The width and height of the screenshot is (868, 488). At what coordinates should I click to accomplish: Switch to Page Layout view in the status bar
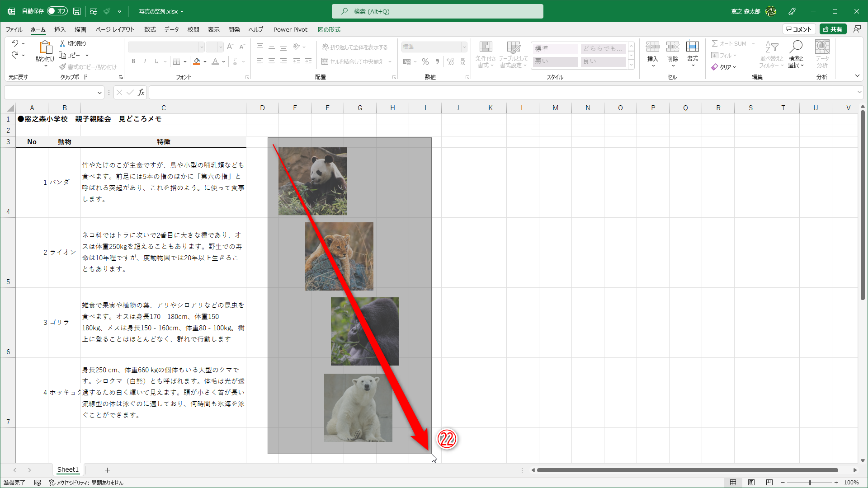[751, 483]
